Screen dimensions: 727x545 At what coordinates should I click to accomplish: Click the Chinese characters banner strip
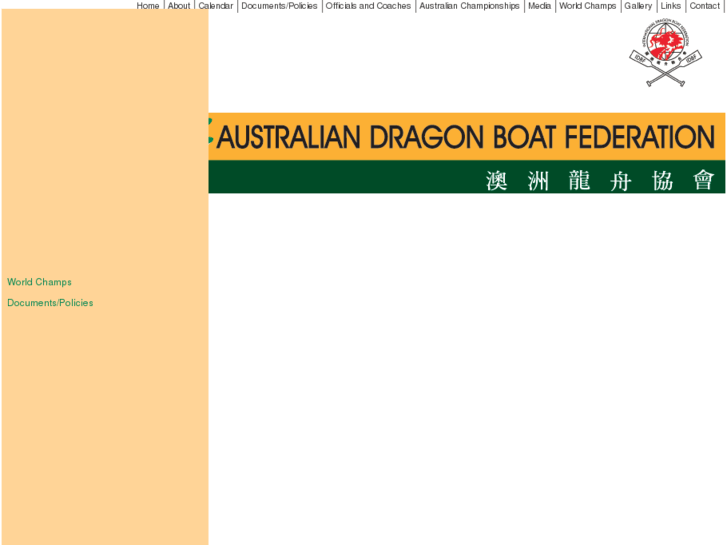[466, 177]
